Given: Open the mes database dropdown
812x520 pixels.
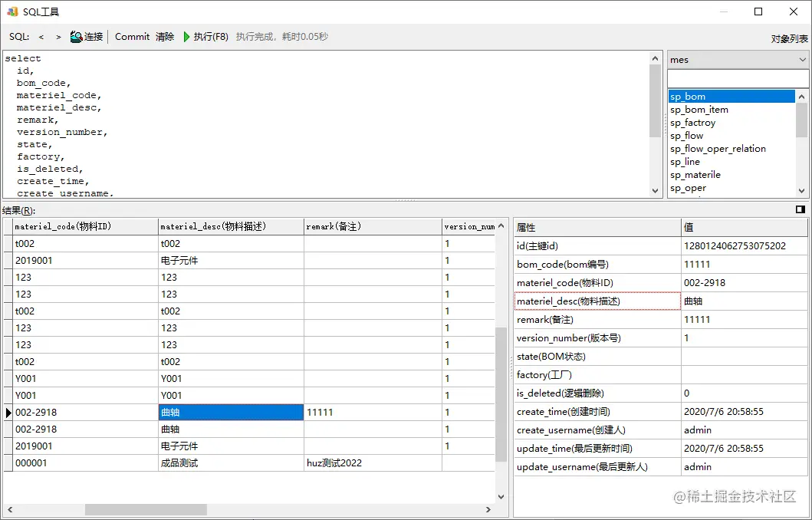Looking at the screenshot, I should pyautogui.click(x=738, y=60).
